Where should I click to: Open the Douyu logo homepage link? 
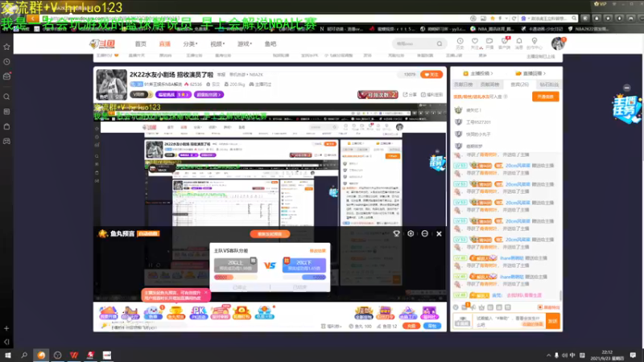coord(103,44)
